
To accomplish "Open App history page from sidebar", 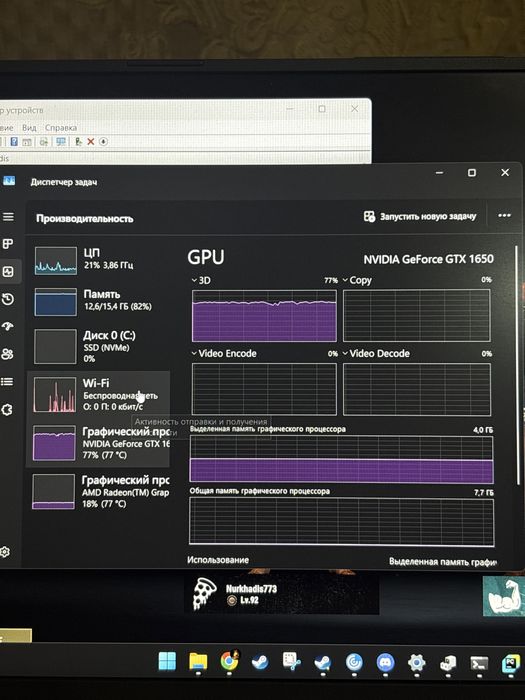I will pos(8,299).
